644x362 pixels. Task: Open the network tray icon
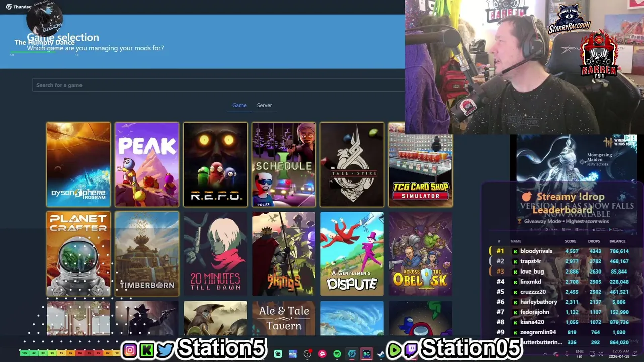pyautogui.click(x=592, y=354)
